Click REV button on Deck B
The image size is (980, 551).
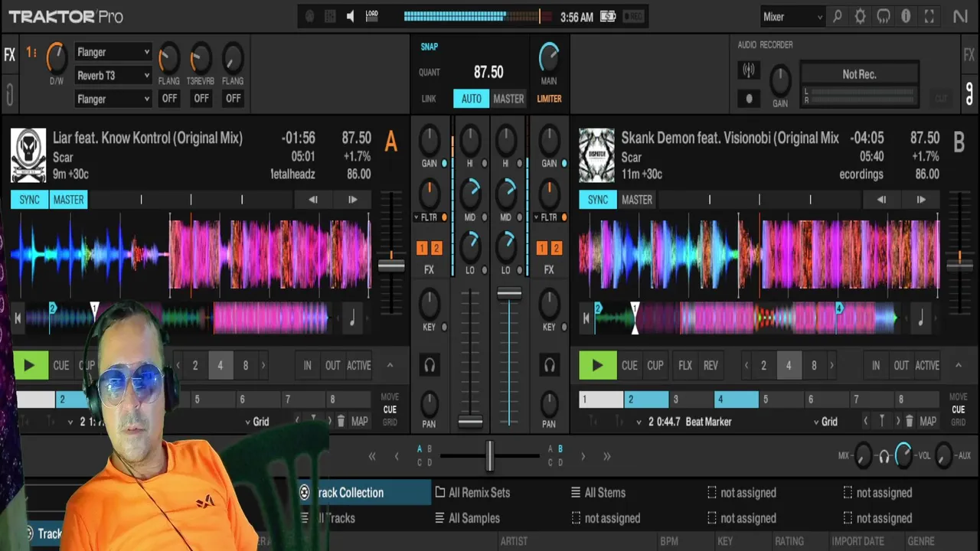tap(710, 365)
